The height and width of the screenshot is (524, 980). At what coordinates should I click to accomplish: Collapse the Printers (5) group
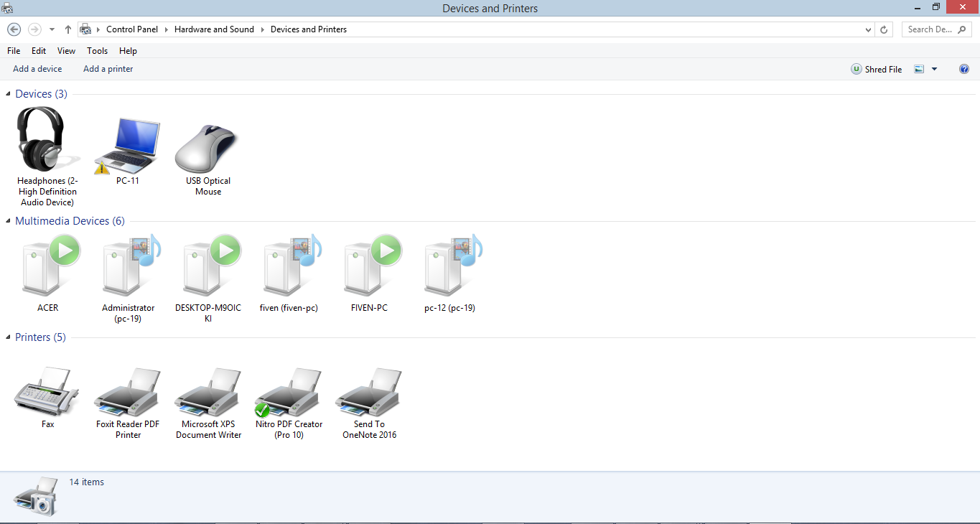[9, 337]
